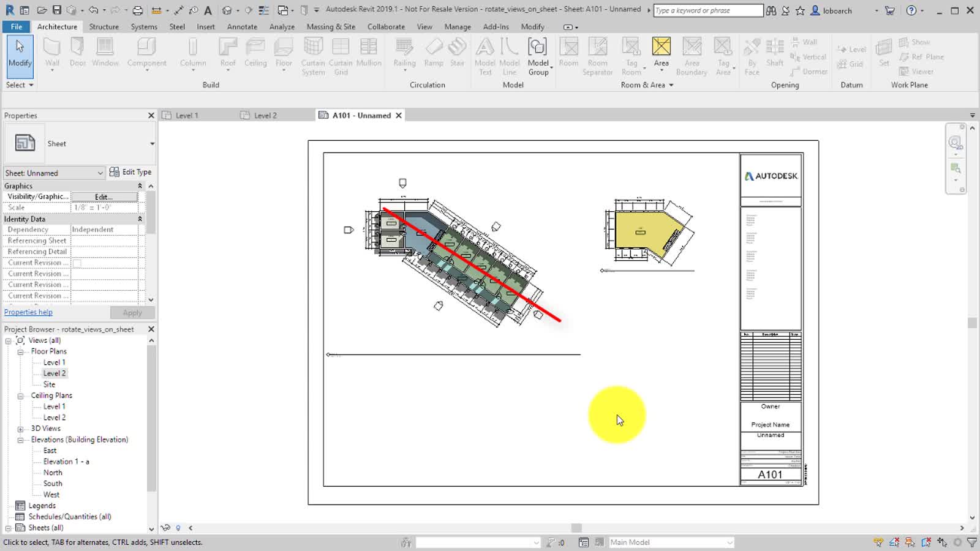This screenshot has width=980, height=551.
Task: Click the shopping cart Autodesk App Store icon
Action: [x=889, y=10]
